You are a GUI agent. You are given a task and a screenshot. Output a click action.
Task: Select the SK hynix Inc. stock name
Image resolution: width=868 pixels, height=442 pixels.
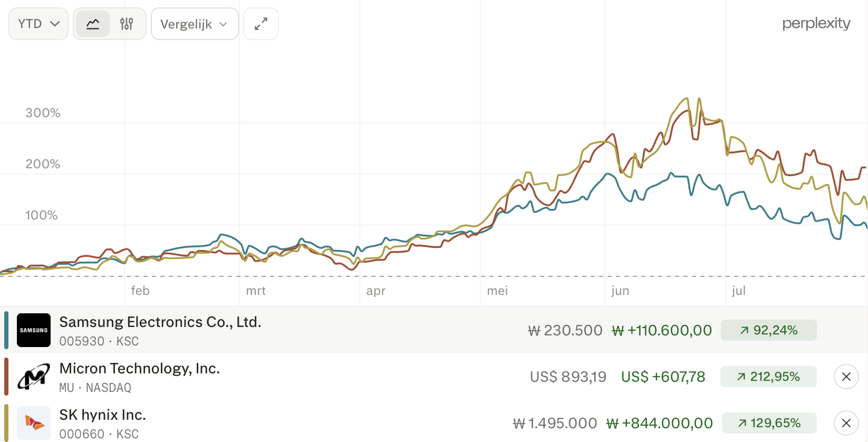click(102, 415)
